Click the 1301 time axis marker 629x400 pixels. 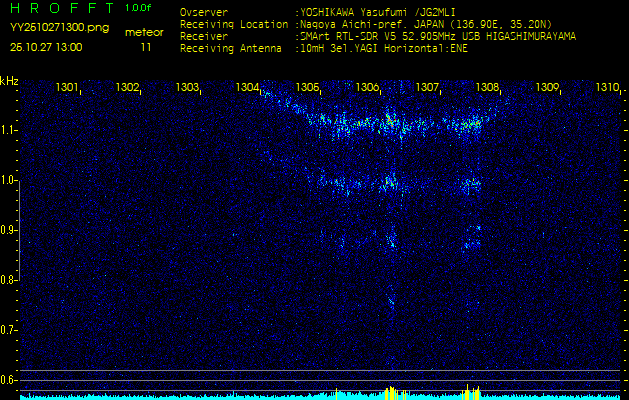point(68,88)
